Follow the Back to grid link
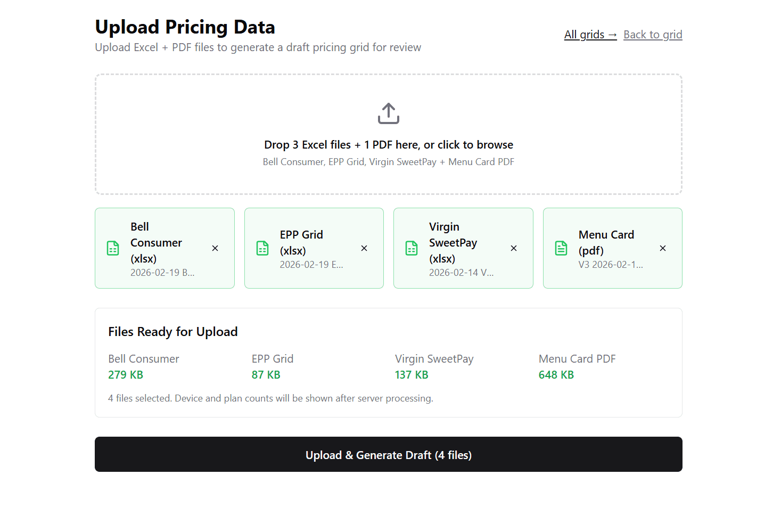 coord(653,34)
